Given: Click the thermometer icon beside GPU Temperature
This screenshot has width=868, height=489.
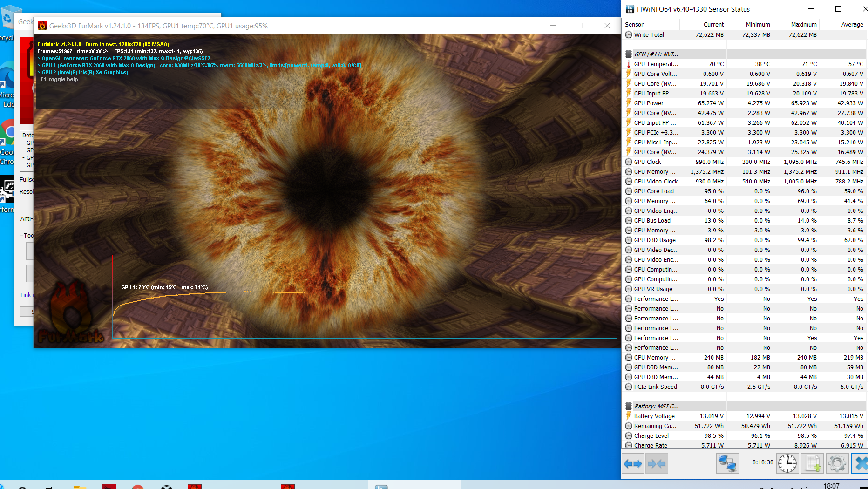Looking at the screenshot, I should point(629,64).
